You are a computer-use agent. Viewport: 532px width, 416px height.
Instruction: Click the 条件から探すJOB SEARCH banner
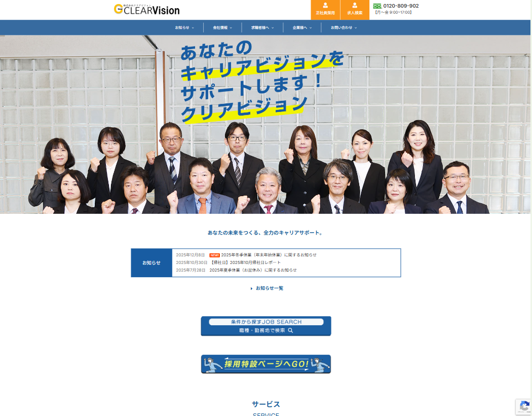(x=266, y=326)
